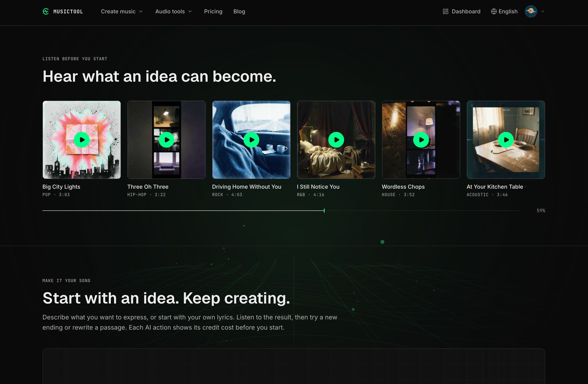Image resolution: width=588 pixels, height=384 pixels.
Task: Expand the Create music dropdown
Action: pos(122,11)
